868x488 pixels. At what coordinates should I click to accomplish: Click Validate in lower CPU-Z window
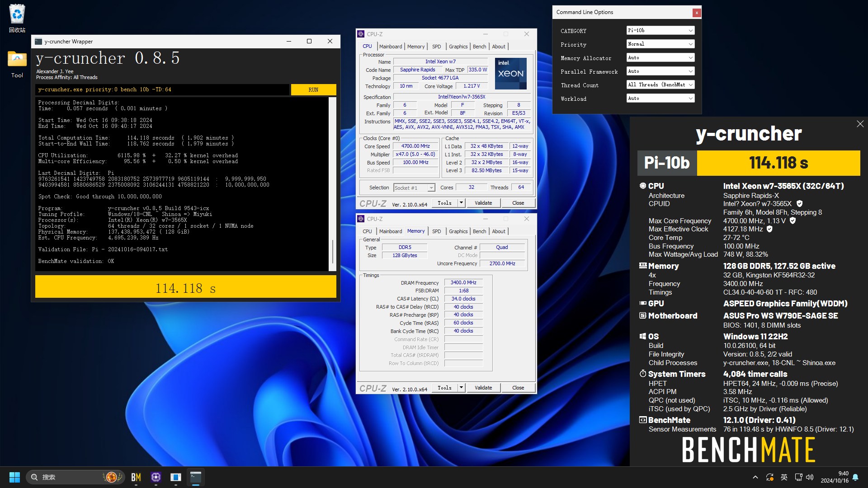(483, 388)
